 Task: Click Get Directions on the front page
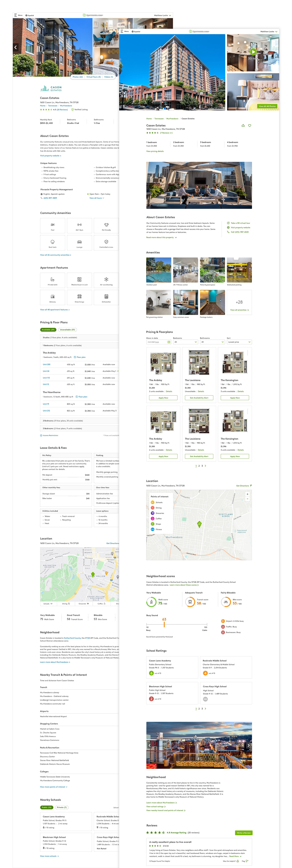(243, 486)
